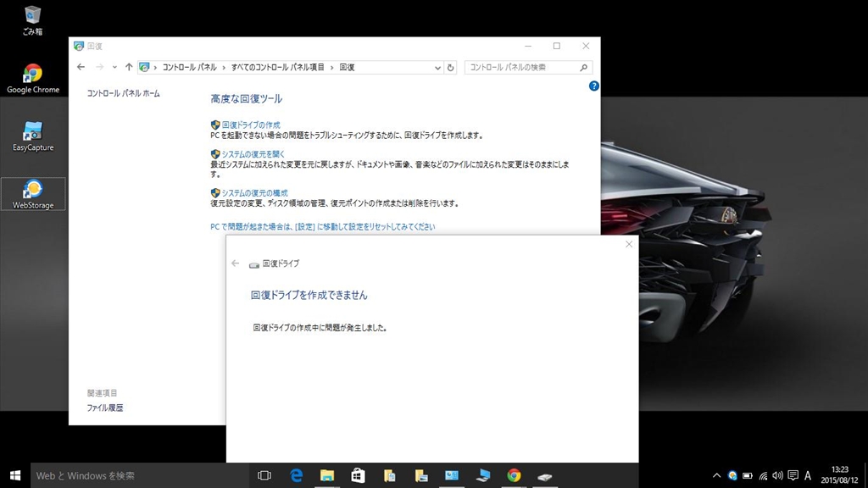Close the 回復ドライブ dialog with X
The image size is (868, 488).
[629, 244]
